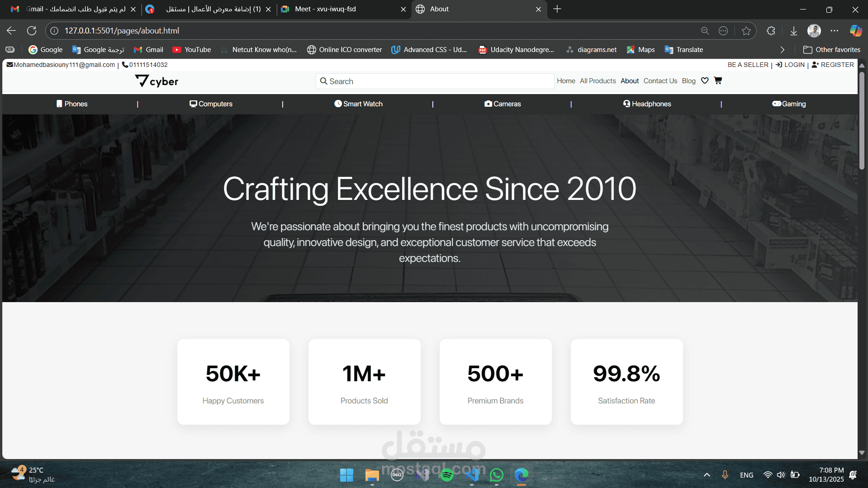Select the Smart Watch category

tap(358, 104)
